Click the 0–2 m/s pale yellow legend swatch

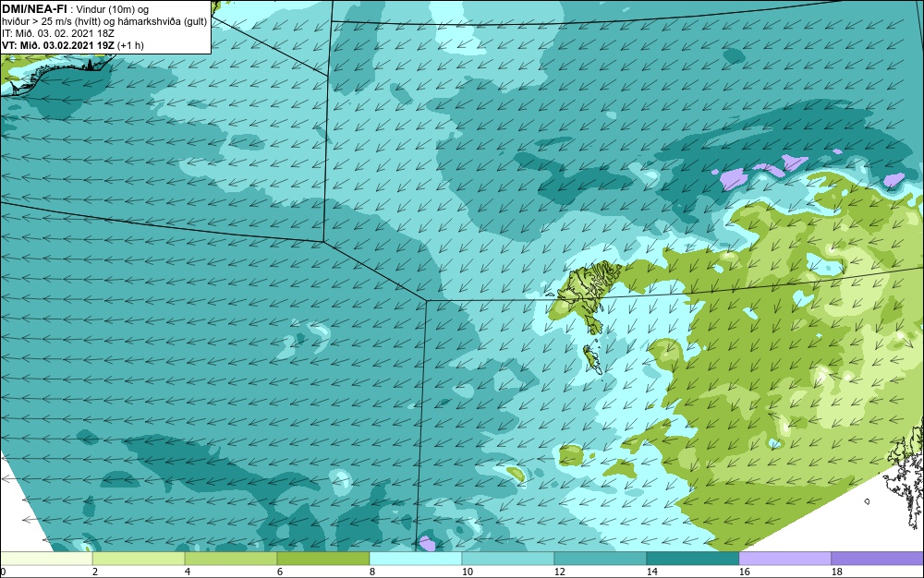tap(46, 559)
